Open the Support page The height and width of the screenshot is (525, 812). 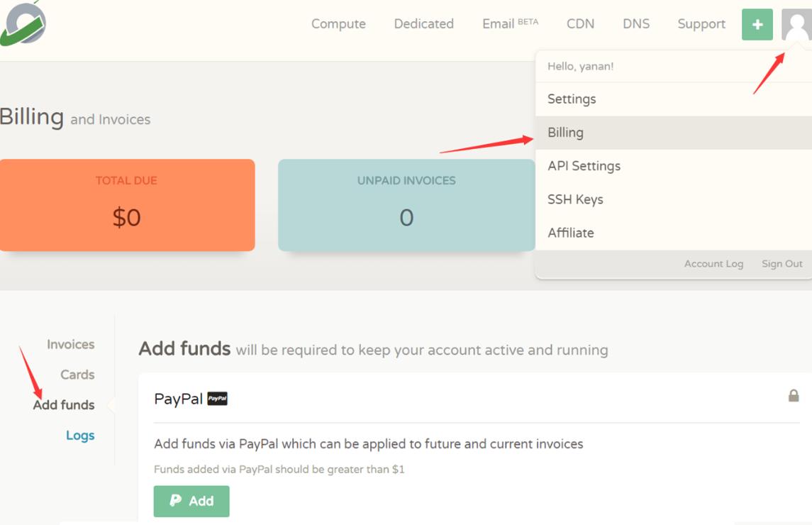pos(701,24)
